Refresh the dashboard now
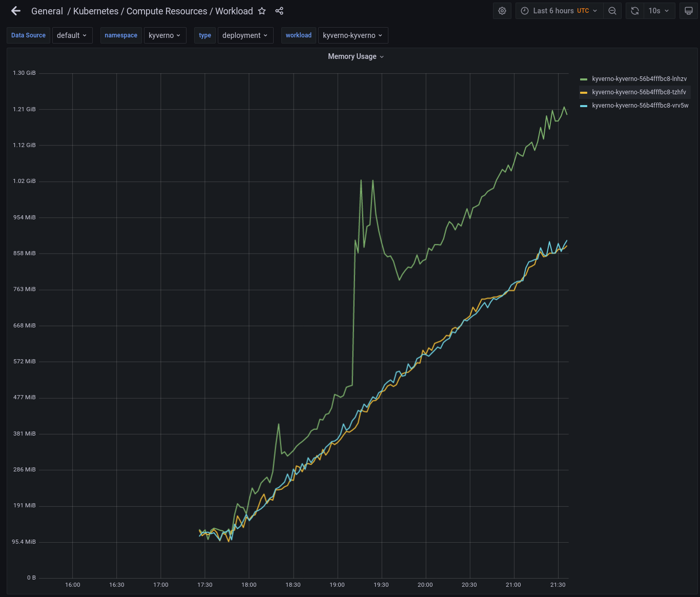Screen dimensions: 700x597 pos(634,11)
